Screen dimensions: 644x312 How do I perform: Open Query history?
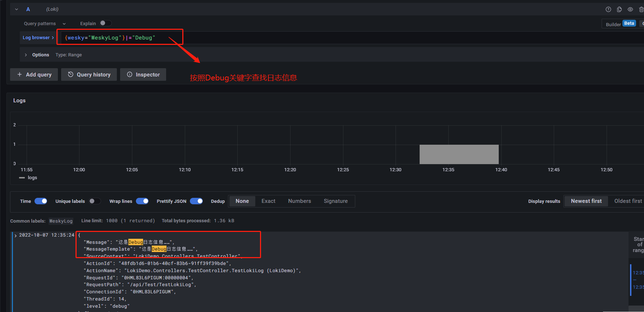89,75
